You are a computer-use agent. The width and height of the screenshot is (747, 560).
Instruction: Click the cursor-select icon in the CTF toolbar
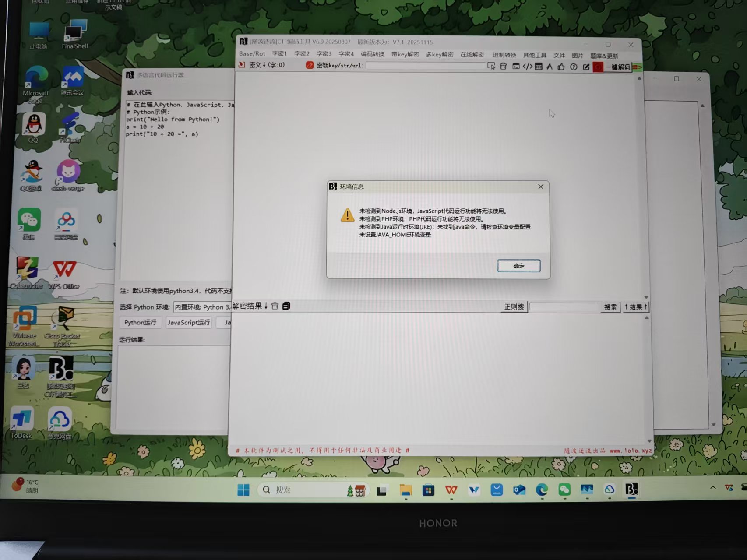pos(491,66)
